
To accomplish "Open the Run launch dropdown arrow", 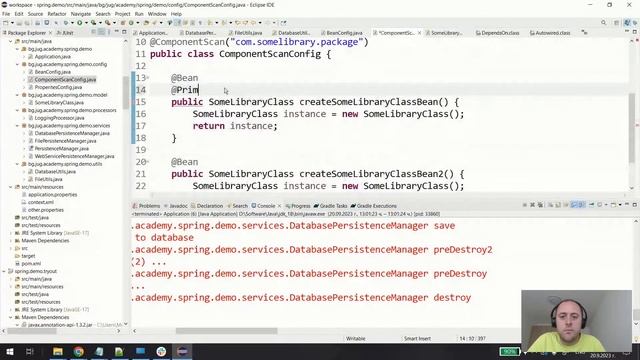I will point(86,23).
